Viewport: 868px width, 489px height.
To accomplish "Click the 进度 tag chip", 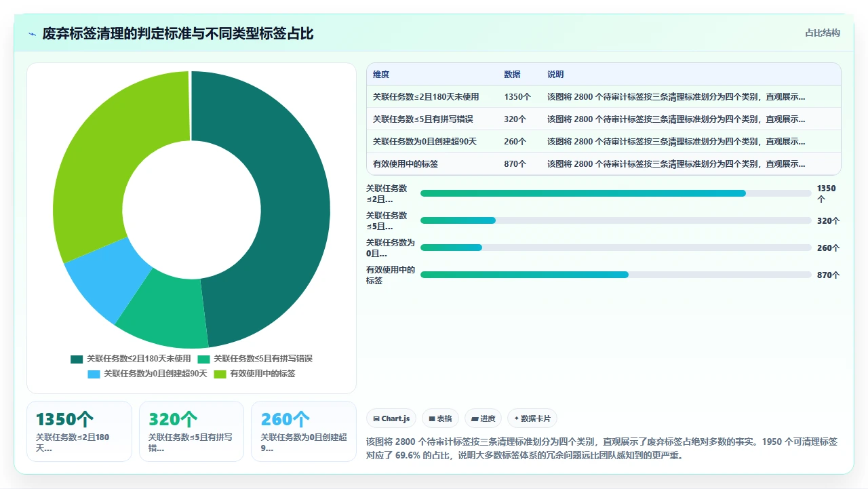I will pyautogui.click(x=484, y=419).
